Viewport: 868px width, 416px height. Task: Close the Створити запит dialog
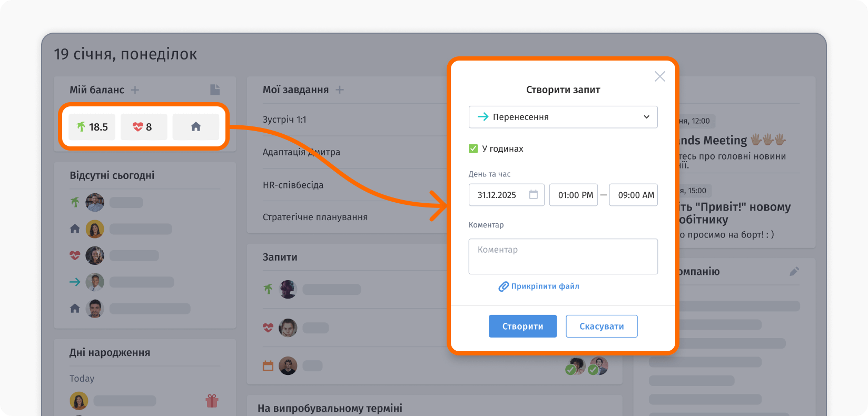coord(659,76)
